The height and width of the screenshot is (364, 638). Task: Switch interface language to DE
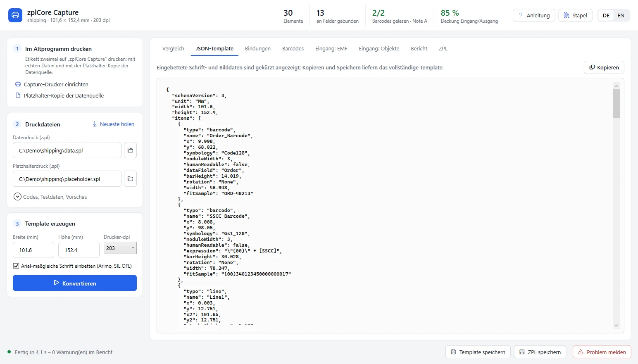click(606, 15)
